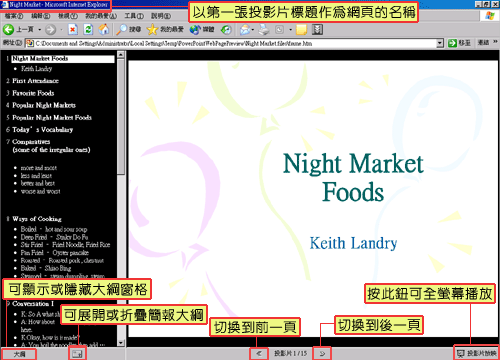Open the Home page icon
500x360 pixels.
(x=104, y=30)
